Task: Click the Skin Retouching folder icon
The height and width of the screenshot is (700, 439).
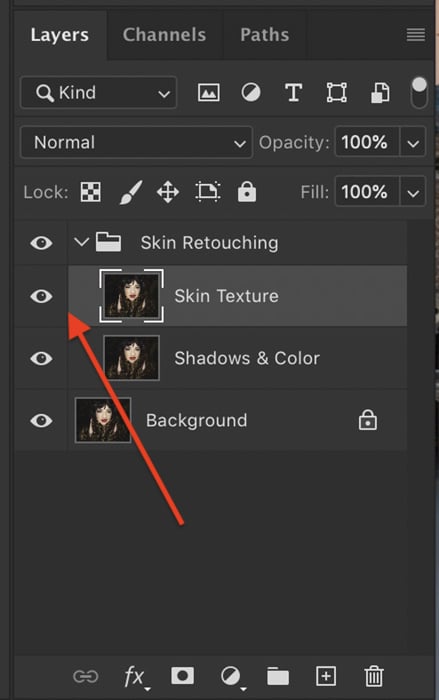Action: pos(109,242)
